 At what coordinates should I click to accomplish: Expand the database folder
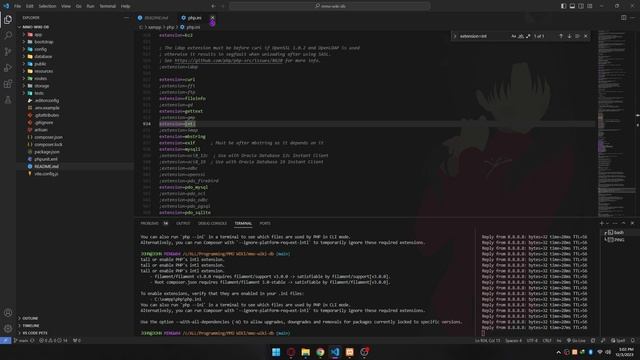[43, 57]
